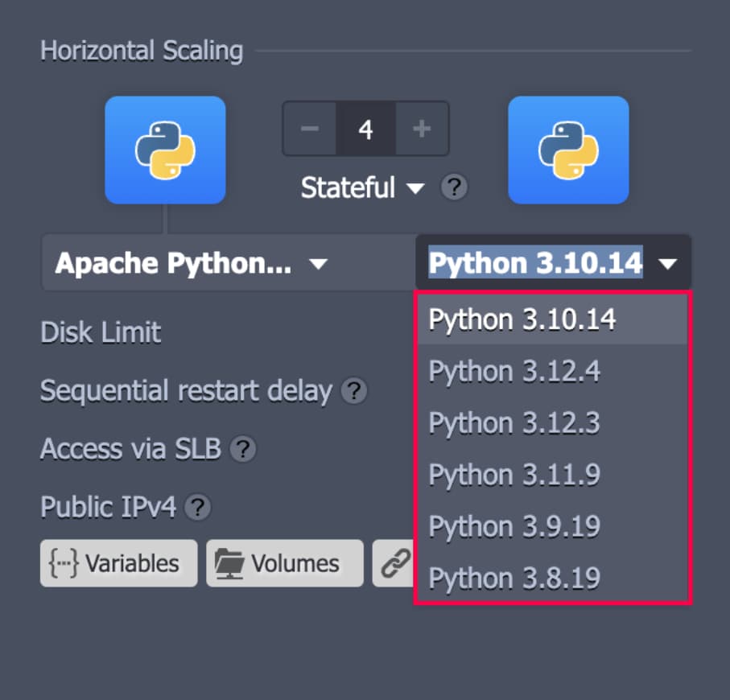Click the node count field showing 4
Image resolution: width=730 pixels, height=700 pixels.
(365, 129)
